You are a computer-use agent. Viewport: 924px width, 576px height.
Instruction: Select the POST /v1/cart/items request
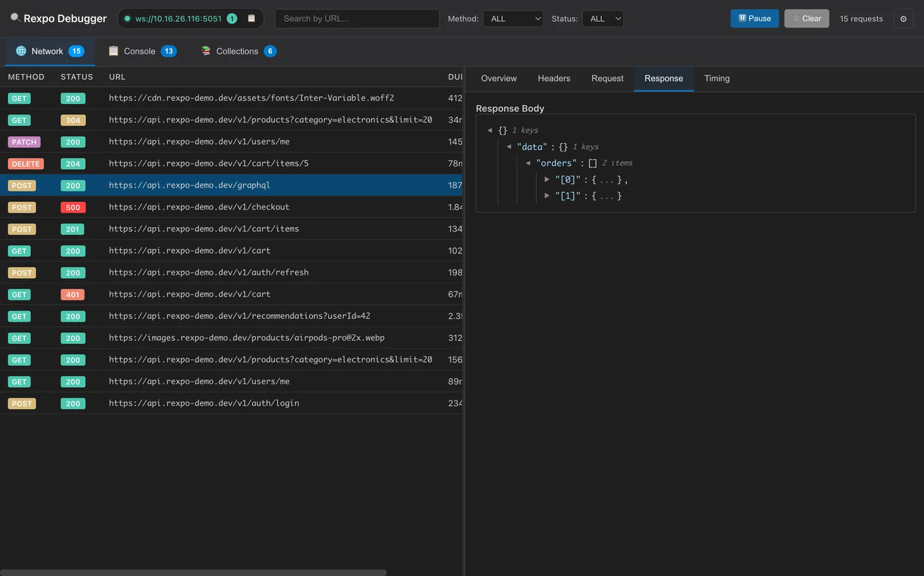(x=231, y=229)
